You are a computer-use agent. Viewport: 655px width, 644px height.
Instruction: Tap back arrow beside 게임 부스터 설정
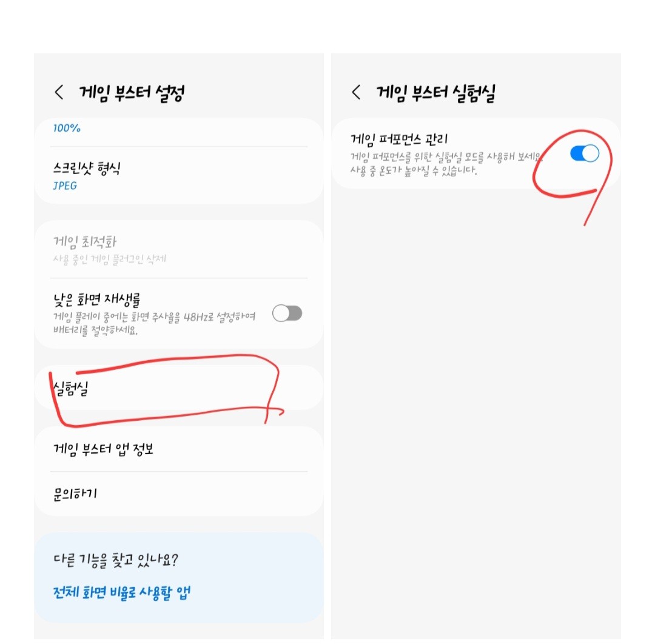[59, 92]
